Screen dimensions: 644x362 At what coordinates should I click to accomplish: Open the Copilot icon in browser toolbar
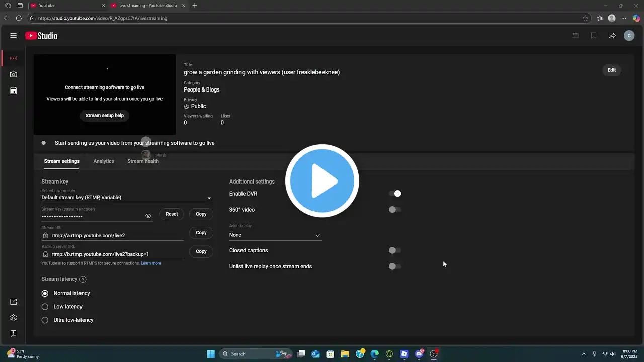636,18
